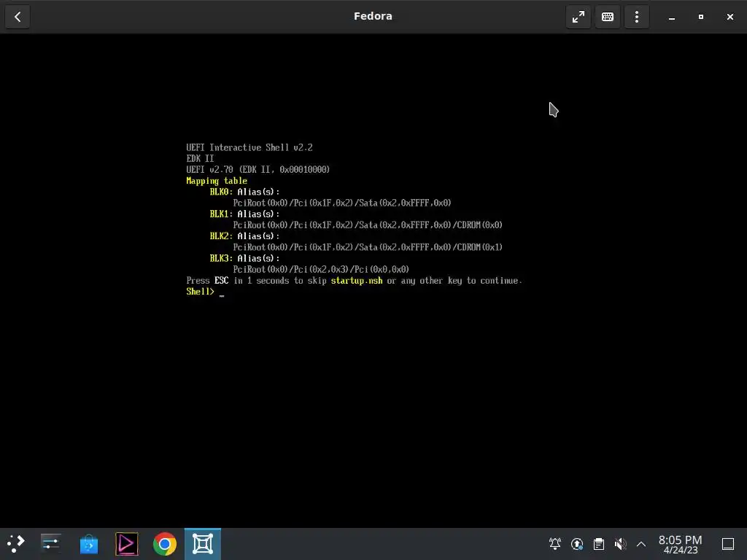This screenshot has height=560, width=747.
Task: Click the path ending in CDROM(0x0)
Action: pos(368,225)
